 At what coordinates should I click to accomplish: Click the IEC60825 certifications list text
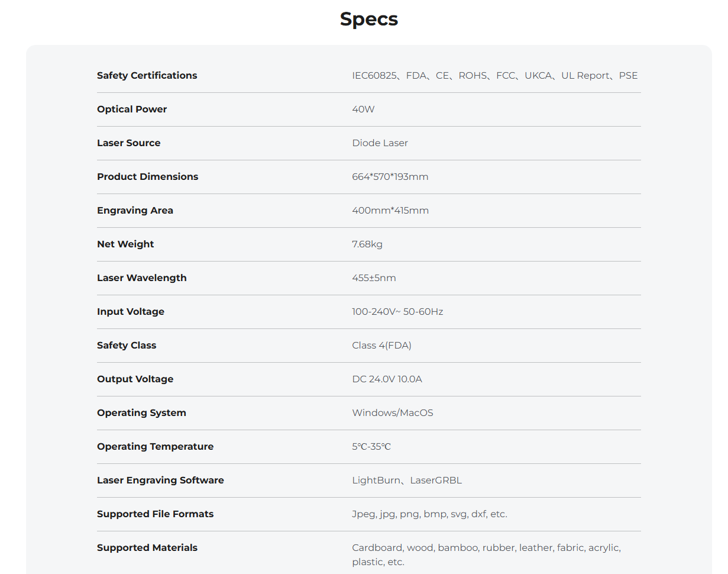coord(495,75)
